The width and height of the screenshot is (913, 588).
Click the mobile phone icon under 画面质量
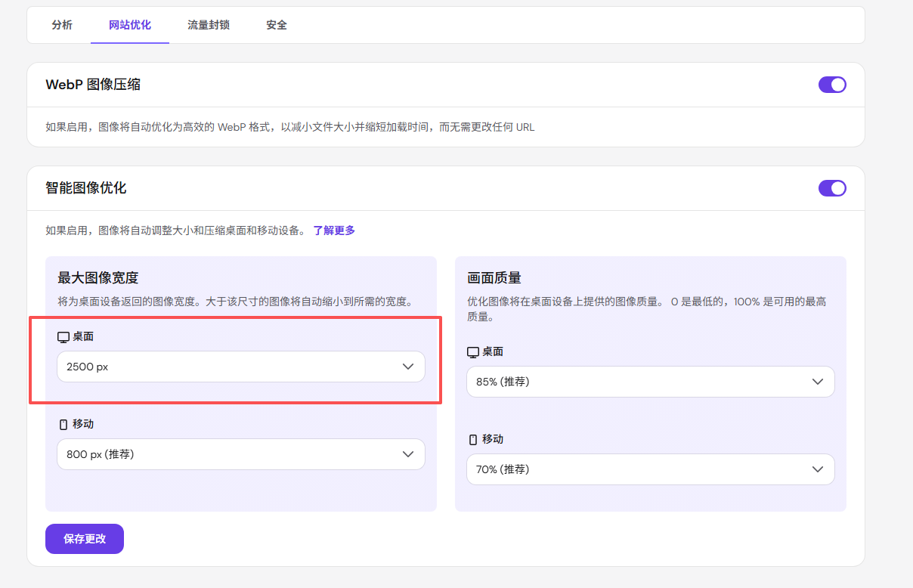[x=473, y=440]
